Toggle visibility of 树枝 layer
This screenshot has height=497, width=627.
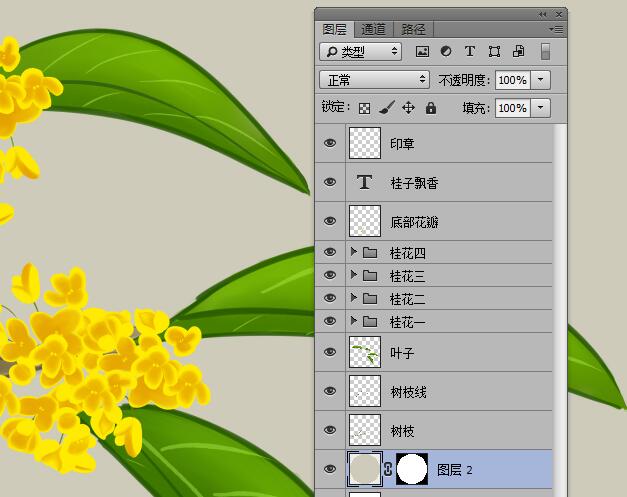(329, 429)
